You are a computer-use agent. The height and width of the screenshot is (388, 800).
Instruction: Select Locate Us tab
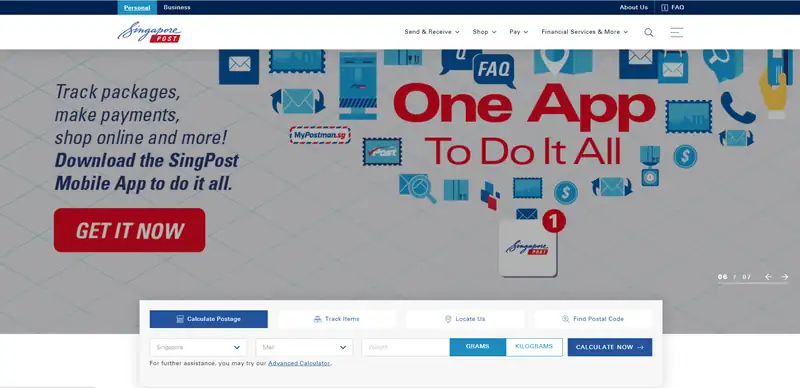pyautogui.click(x=465, y=319)
